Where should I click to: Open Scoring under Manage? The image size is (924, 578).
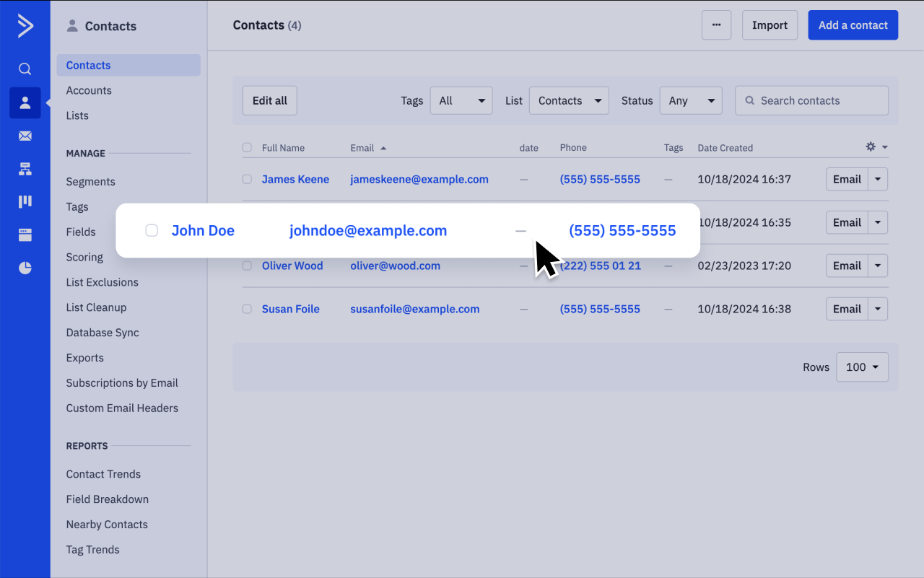[84, 257]
